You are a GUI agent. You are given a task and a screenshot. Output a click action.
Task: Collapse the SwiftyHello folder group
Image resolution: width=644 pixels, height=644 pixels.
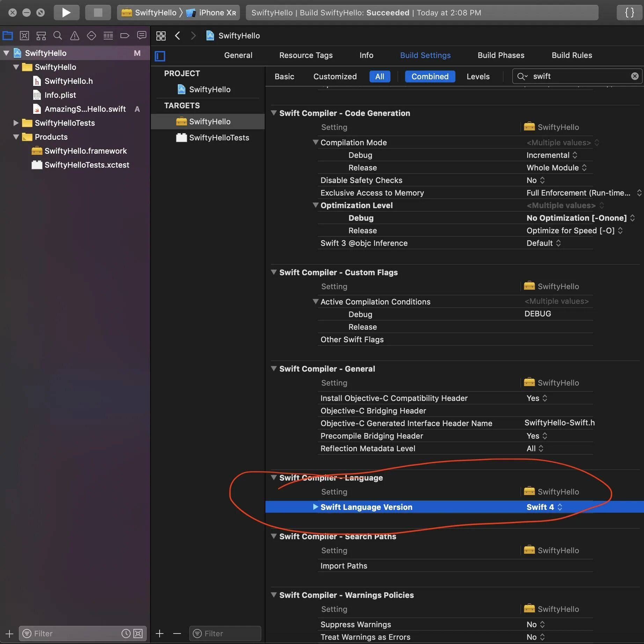click(x=16, y=67)
